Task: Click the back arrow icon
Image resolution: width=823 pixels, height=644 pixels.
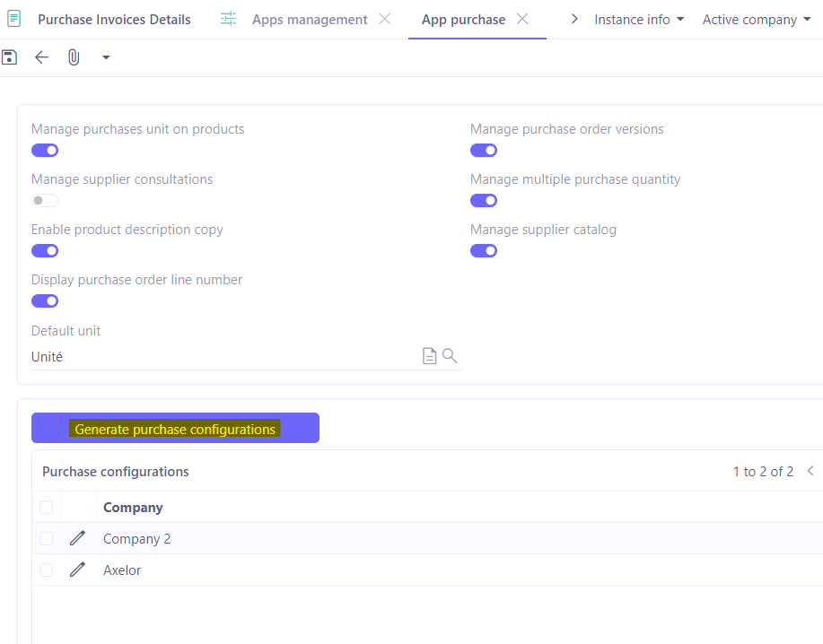Action: [x=41, y=57]
